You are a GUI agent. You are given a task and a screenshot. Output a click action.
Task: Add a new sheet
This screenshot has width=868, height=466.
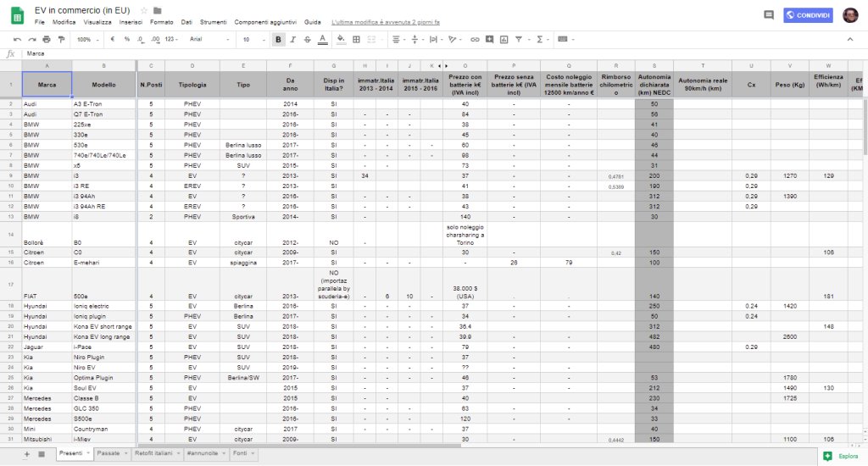[x=26, y=454]
